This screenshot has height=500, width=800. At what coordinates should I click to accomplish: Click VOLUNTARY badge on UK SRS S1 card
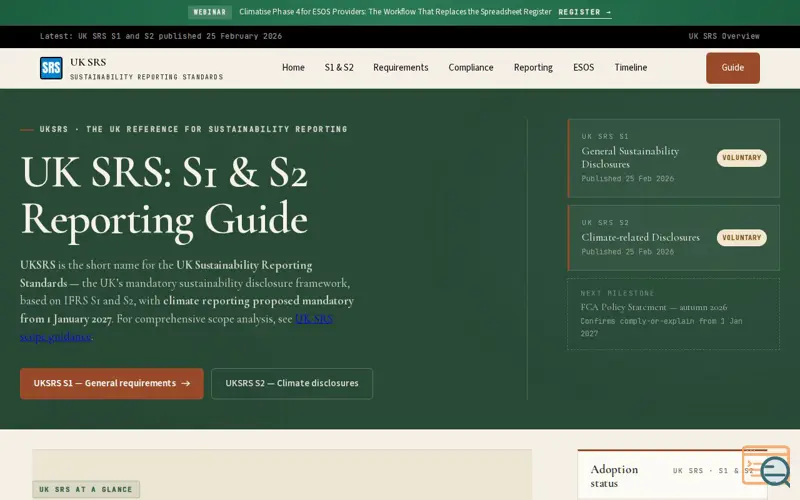pyautogui.click(x=741, y=158)
